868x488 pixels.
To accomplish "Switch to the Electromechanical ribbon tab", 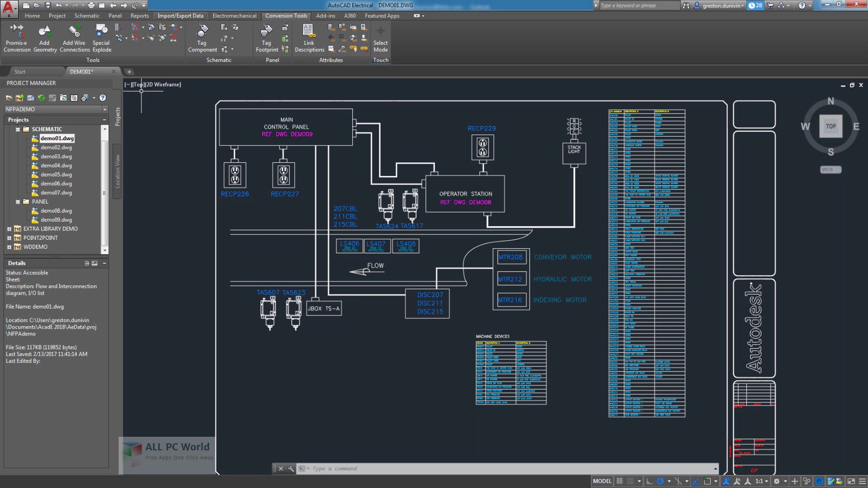I will [x=234, y=16].
